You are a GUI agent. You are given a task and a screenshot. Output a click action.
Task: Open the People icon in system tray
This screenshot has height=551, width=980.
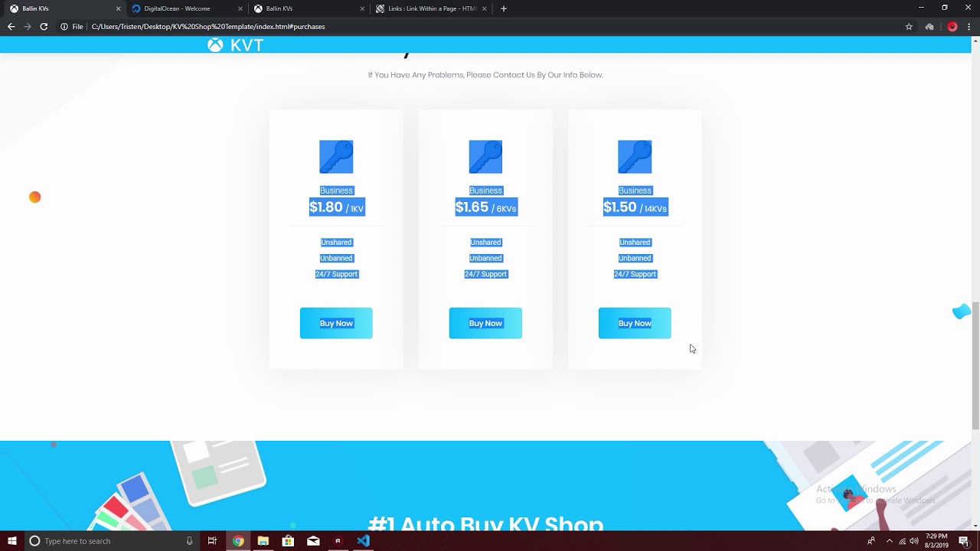coord(871,541)
